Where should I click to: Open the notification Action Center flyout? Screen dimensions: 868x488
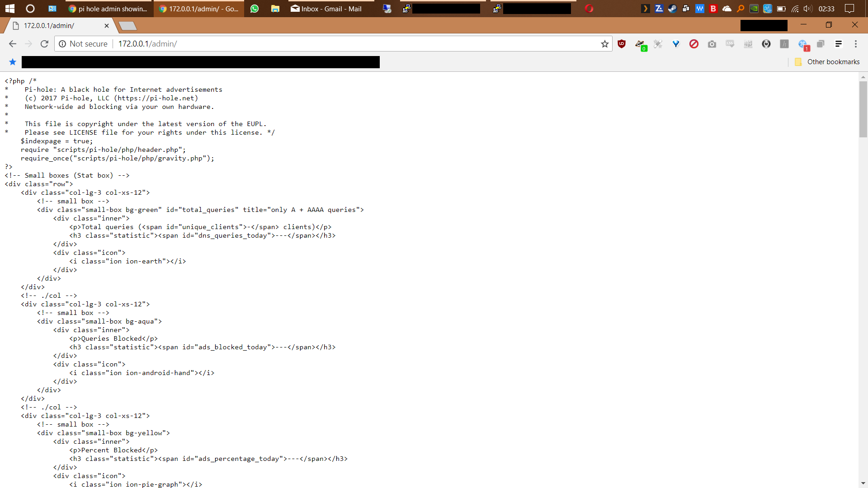850,9
